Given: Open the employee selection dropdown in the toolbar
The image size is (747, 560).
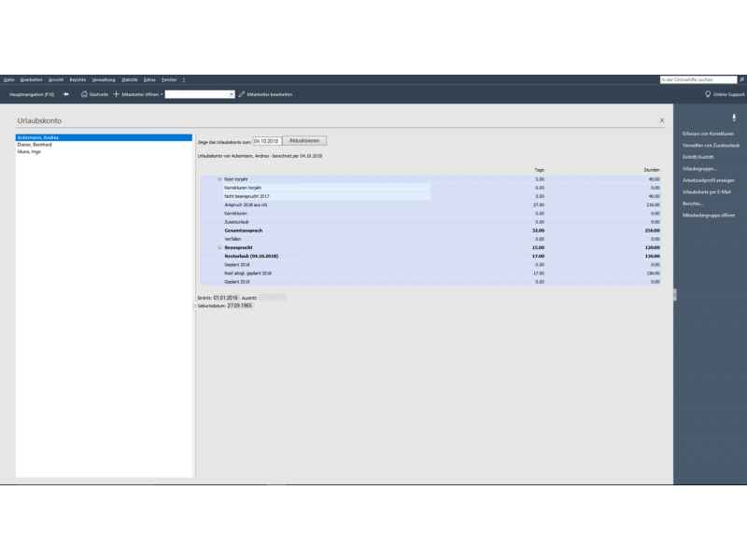Looking at the screenshot, I should point(232,94).
